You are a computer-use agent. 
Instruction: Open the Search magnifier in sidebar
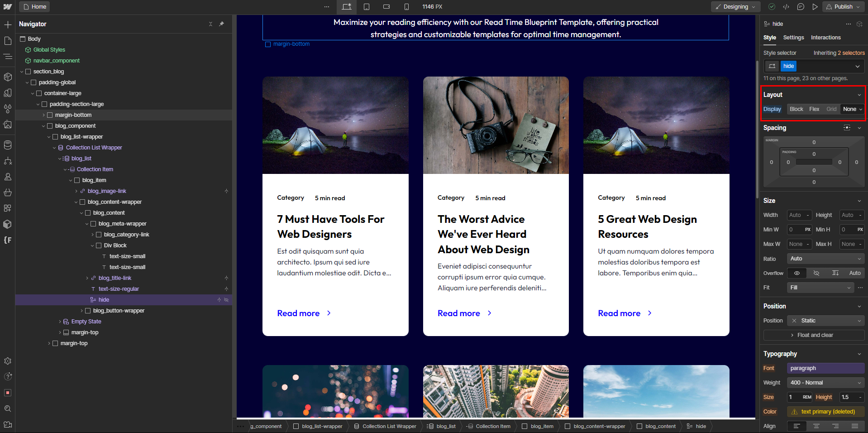pos(8,409)
